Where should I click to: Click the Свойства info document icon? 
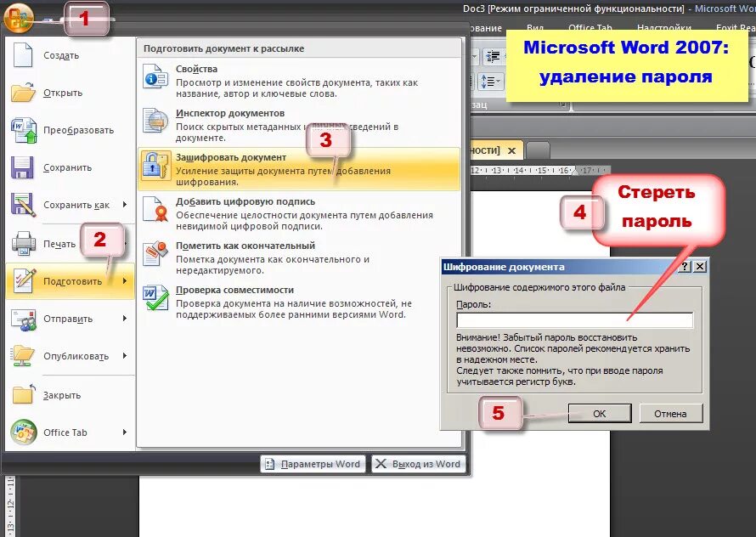(x=155, y=76)
